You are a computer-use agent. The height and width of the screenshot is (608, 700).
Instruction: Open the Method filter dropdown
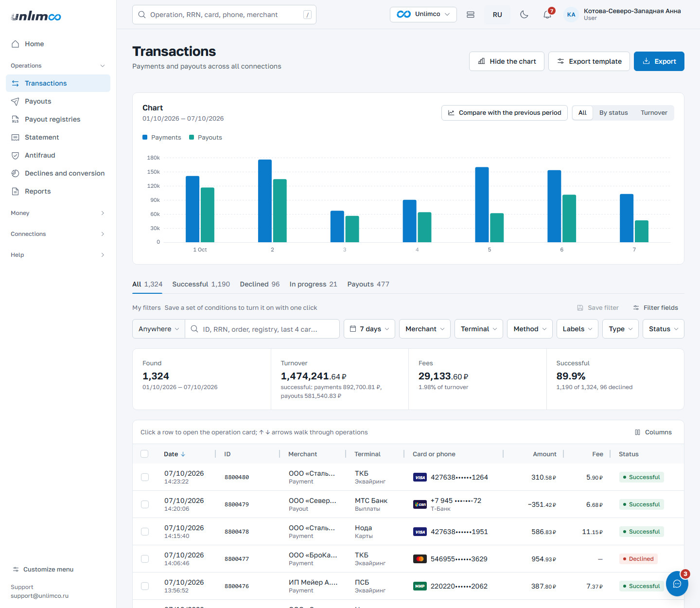pyautogui.click(x=530, y=329)
